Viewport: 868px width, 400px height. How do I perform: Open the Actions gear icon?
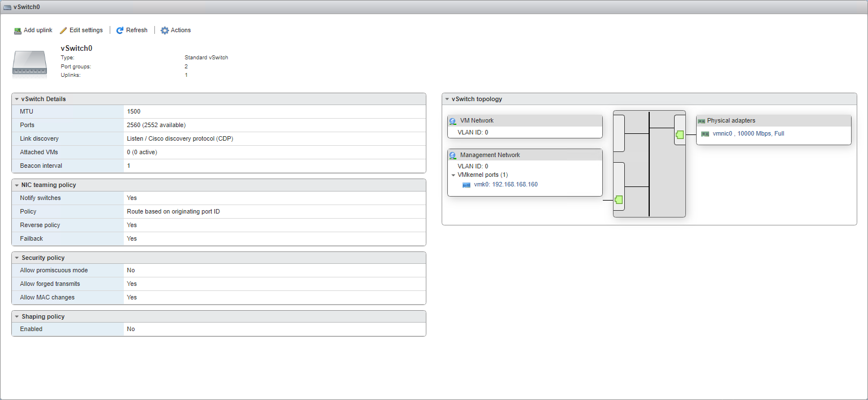pyautogui.click(x=165, y=31)
